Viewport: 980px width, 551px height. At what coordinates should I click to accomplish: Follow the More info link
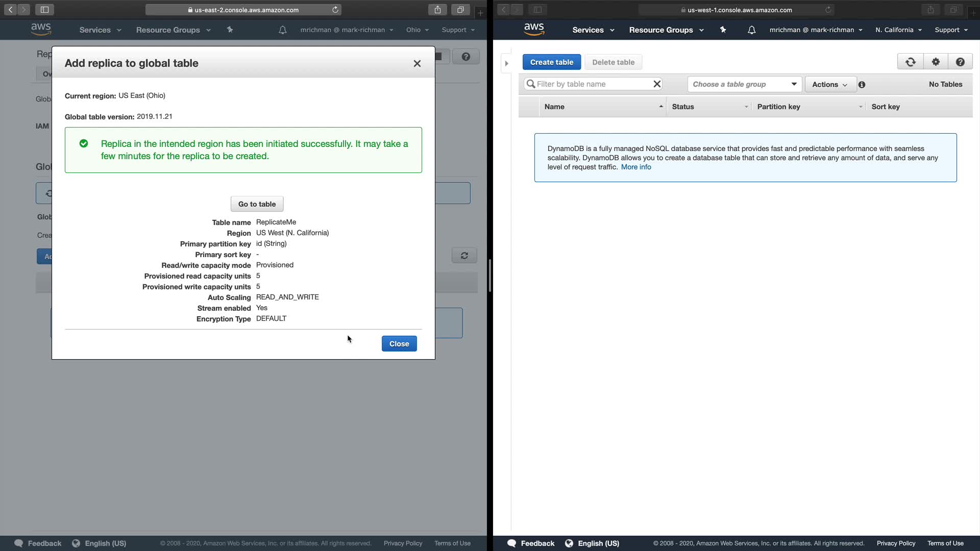(635, 167)
